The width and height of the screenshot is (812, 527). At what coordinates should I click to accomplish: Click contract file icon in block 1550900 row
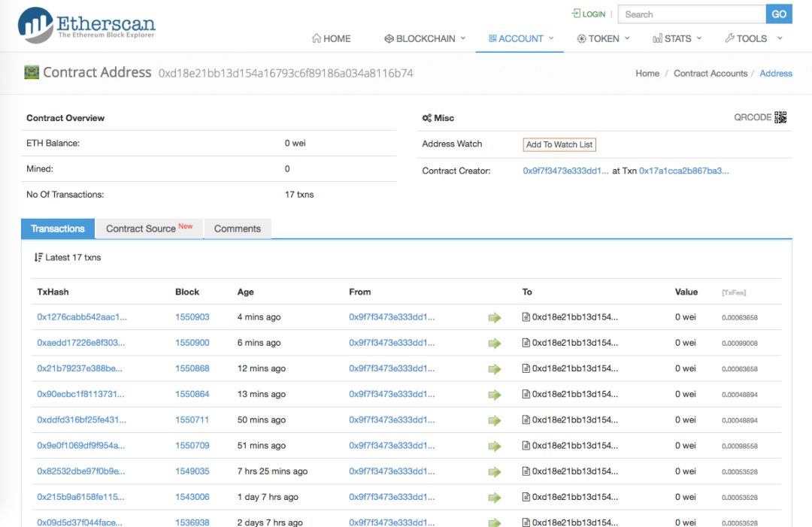coord(526,343)
